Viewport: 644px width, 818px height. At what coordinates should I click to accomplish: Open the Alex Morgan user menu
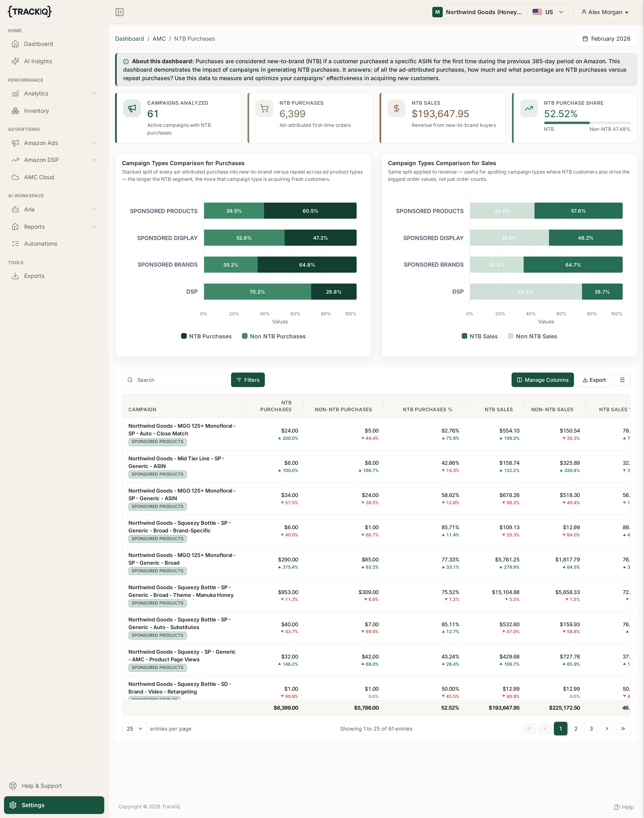[x=605, y=12]
